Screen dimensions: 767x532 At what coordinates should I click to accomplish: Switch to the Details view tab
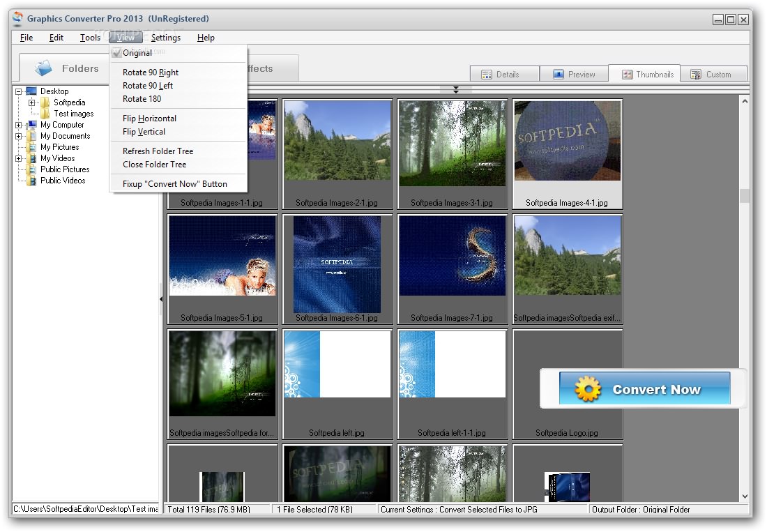tap(504, 75)
